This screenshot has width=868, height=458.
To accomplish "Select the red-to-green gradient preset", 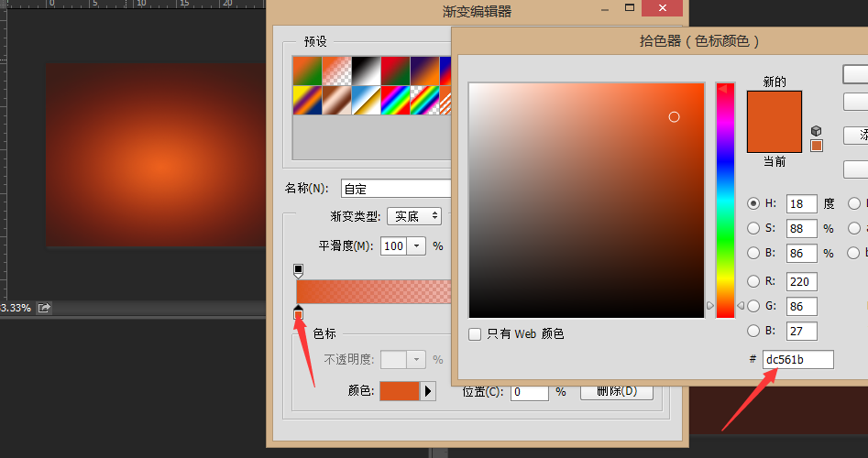I will tap(395, 71).
